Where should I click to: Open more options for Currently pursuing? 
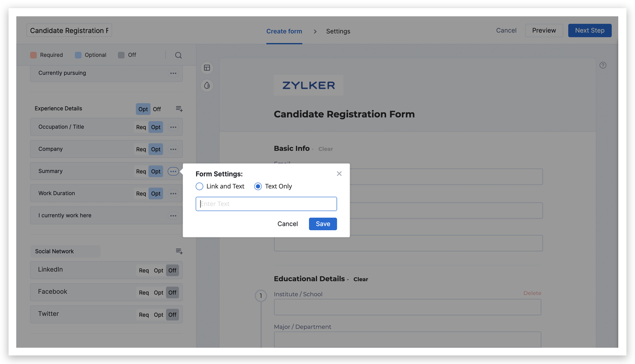tap(173, 73)
